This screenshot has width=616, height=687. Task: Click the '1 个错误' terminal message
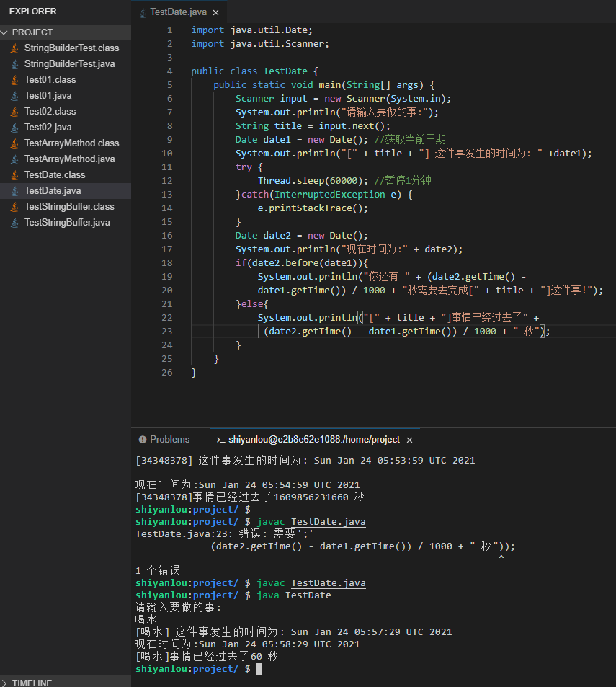point(158,570)
